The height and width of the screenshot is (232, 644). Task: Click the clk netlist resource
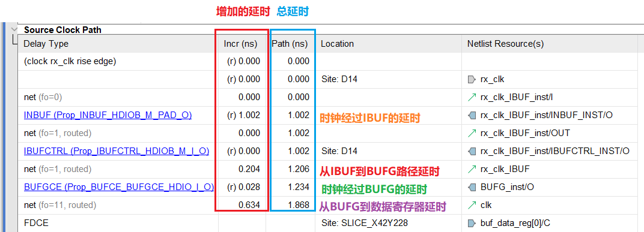click(486, 206)
